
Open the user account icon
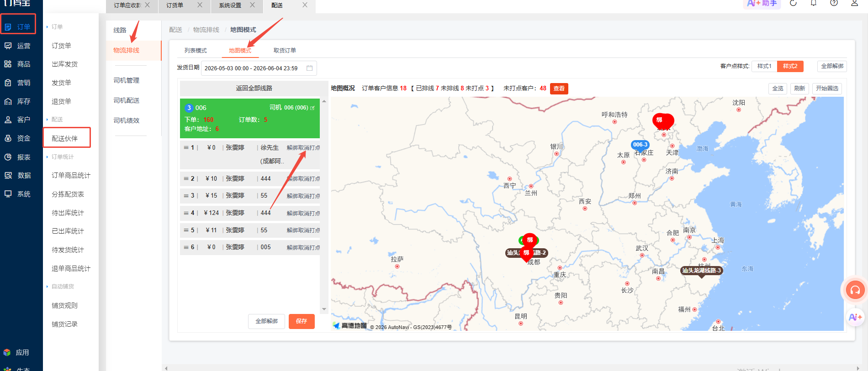pos(854,3)
